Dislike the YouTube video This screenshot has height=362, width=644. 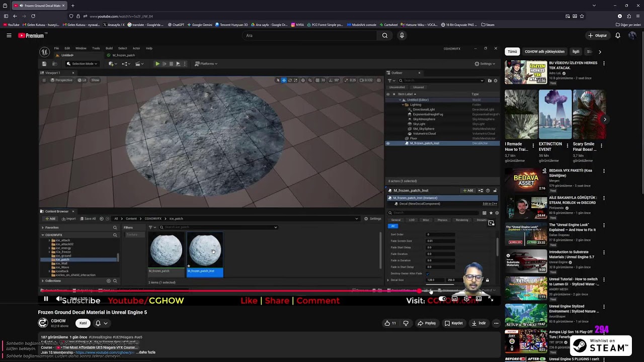406,323
